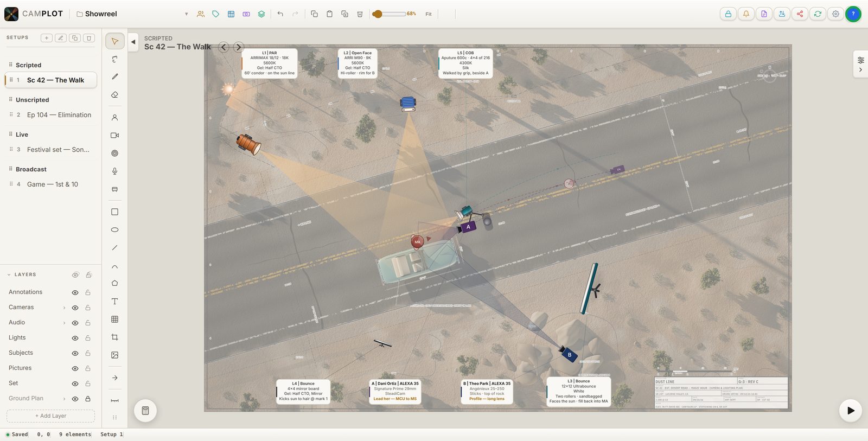This screenshot has width=868, height=441.
Task: Open the calculator floating button
Action: point(145,411)
